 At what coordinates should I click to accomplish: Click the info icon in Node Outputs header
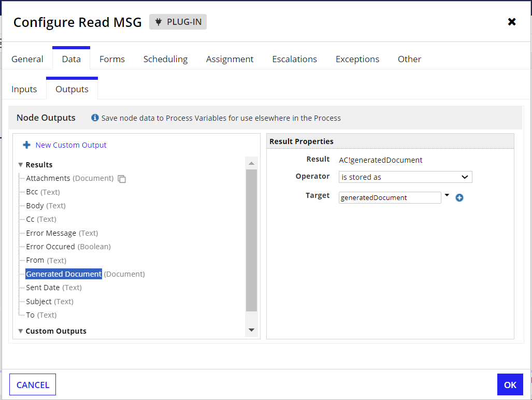(95, 118)
